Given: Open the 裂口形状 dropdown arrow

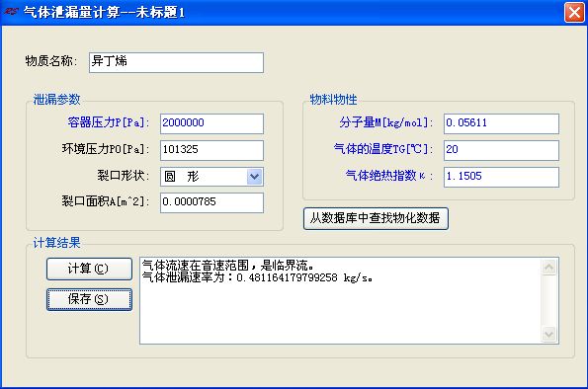Looking at the screenshot, I should tap(255, 177).
